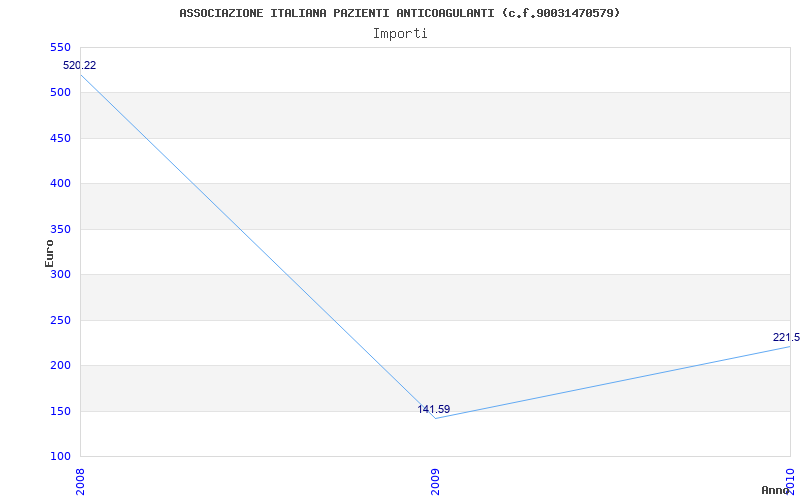Image resolution: width=800 pixels, height=500 pixels.
Task: Click the 100 y-axis tick label
Action: pyautogui.click(x=60, y=457)
